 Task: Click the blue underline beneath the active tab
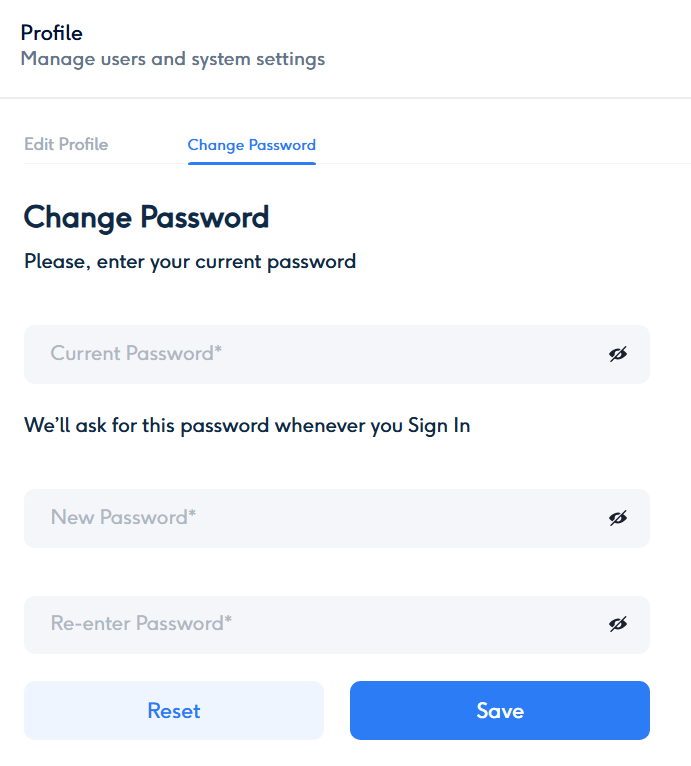point(251,162)
